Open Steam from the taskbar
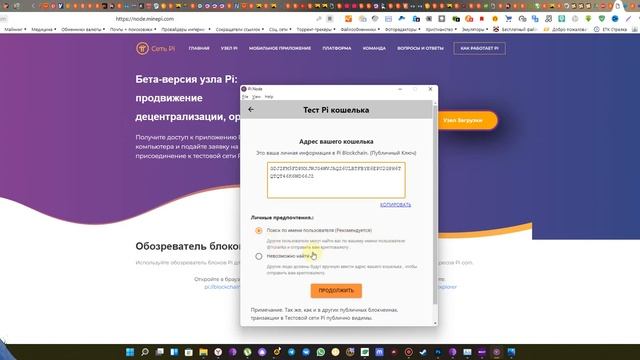Screen dimensions: 640x360 pyautogui.click(x=423, y=352)
